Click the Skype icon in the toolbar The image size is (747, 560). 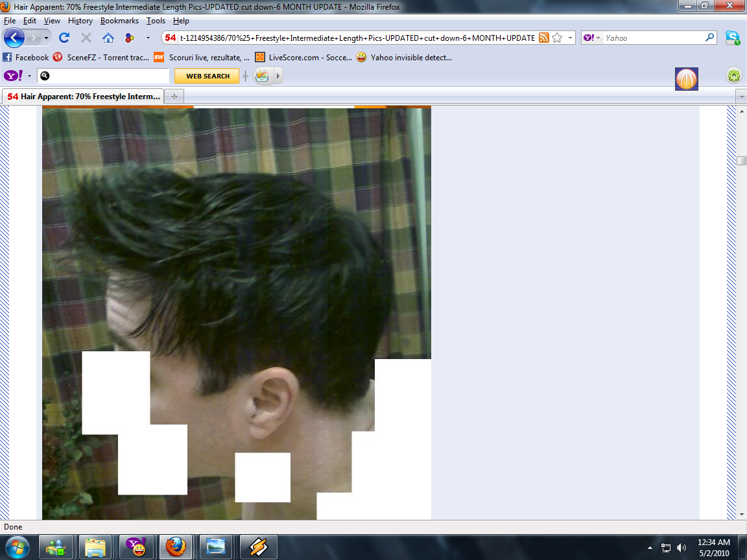(732, 38)
